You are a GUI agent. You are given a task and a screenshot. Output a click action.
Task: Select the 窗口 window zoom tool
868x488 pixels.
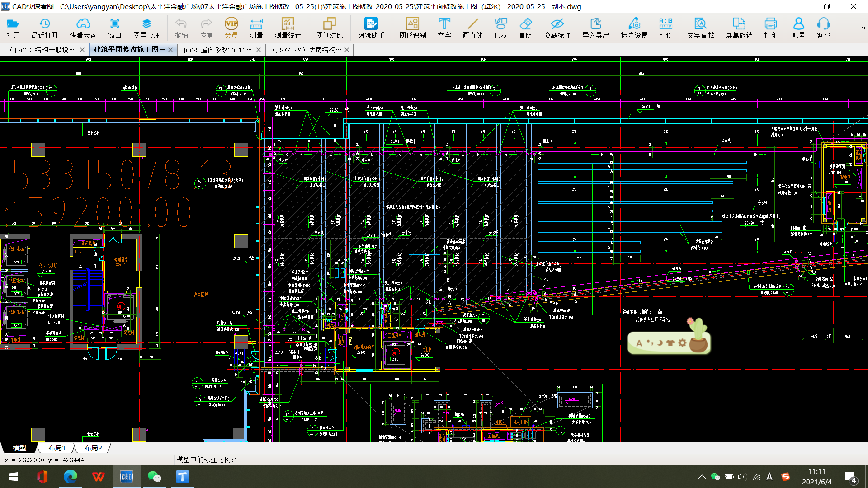coord(115,28)
